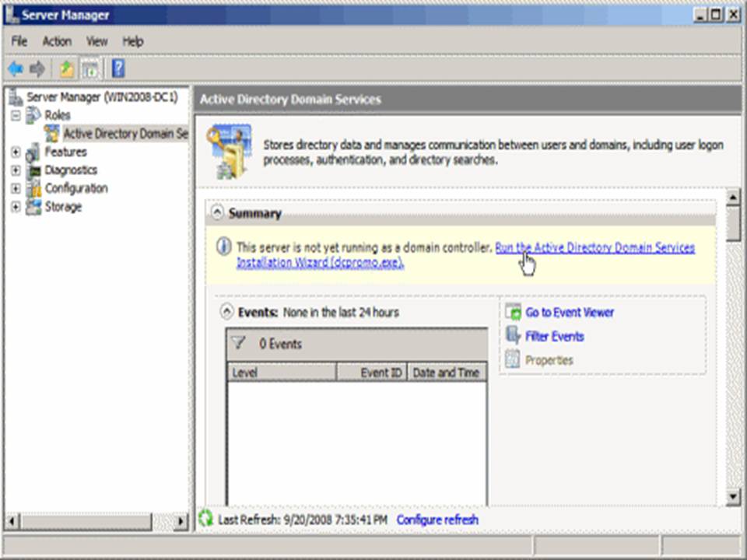Select the Configuration tree label

coord(76,188)
